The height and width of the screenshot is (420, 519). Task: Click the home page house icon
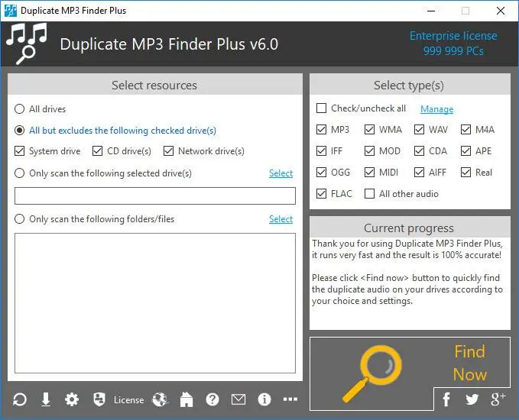click(187, 399)
